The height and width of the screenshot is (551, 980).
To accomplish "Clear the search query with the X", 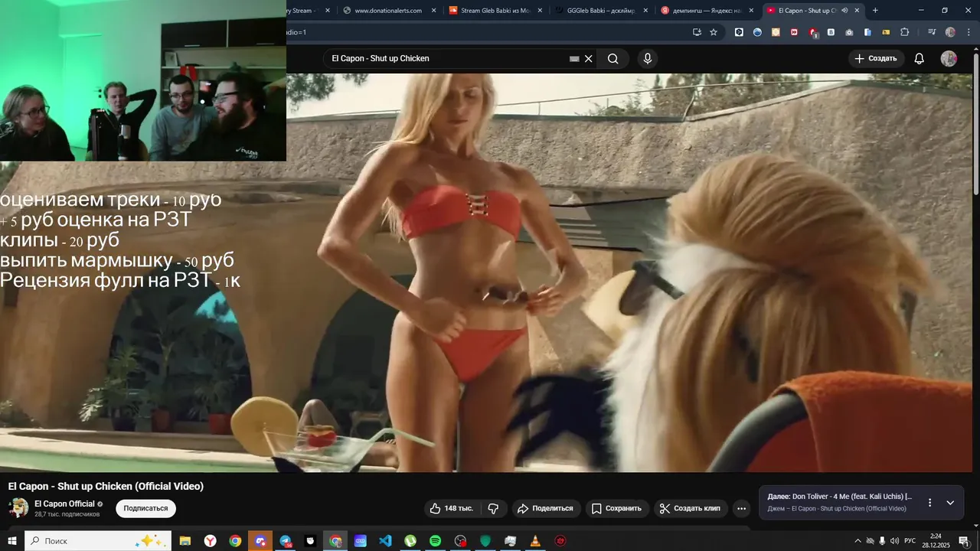I will click(588, 59).
